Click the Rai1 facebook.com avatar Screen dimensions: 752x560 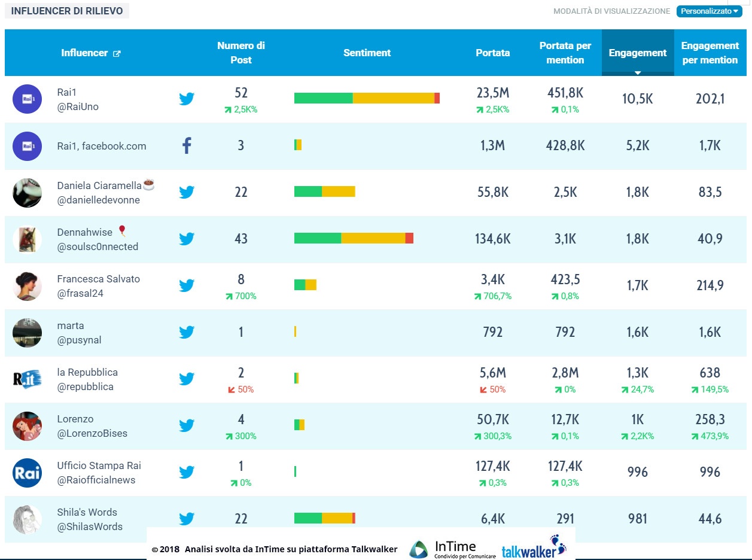27,146
